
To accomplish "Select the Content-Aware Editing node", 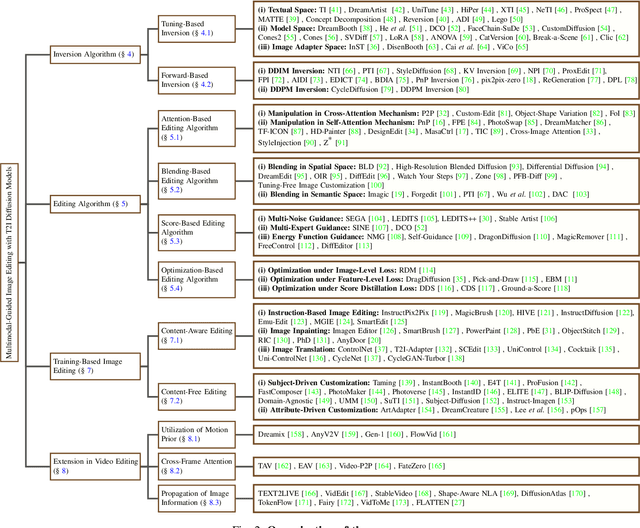I will [197, 336].
